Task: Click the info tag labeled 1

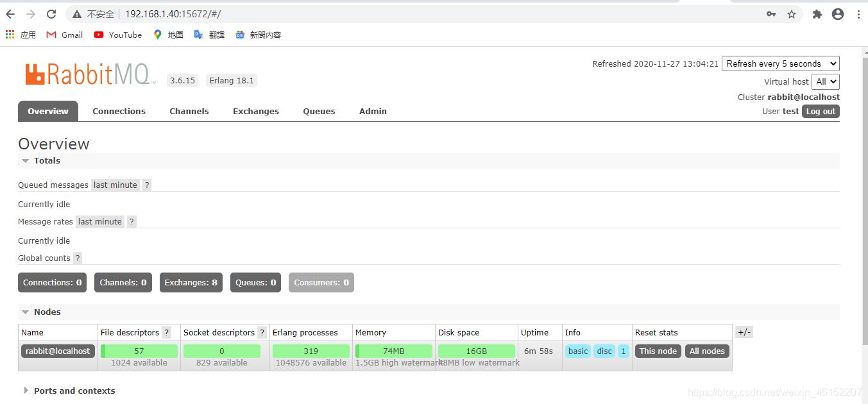Action: click(623, 351)
